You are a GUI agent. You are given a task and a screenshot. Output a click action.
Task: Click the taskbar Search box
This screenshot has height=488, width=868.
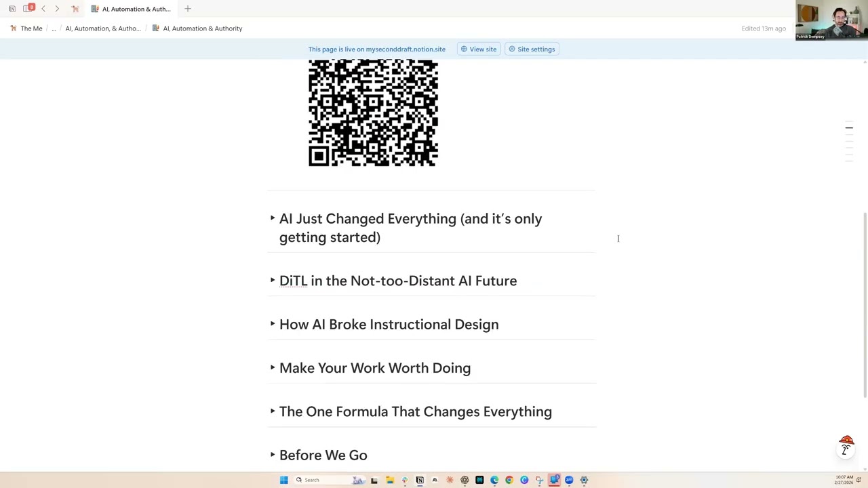point(331,480)
